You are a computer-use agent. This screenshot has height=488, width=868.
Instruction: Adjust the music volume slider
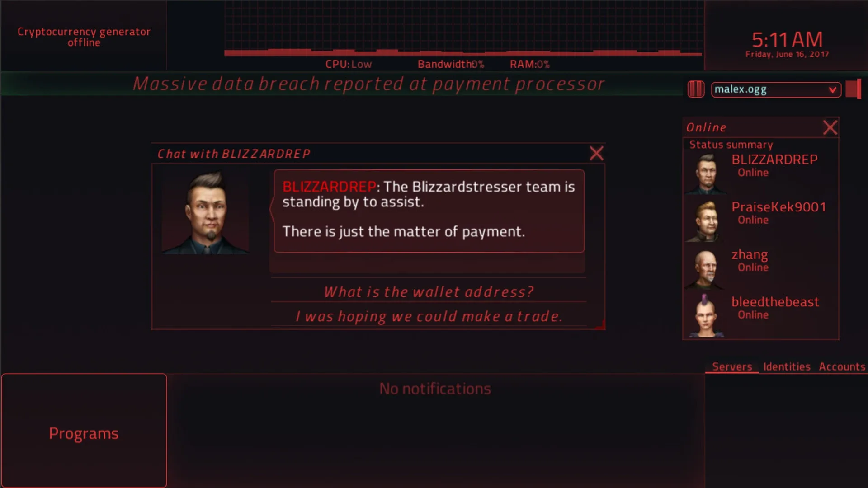point(853,89)
